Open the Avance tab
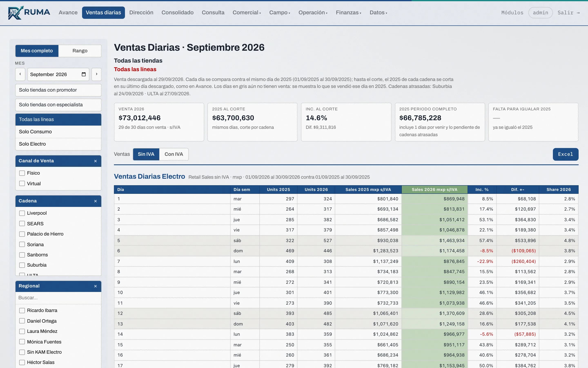Image resolution: width=588 pixels, height=368 pixels. (68, 12)
